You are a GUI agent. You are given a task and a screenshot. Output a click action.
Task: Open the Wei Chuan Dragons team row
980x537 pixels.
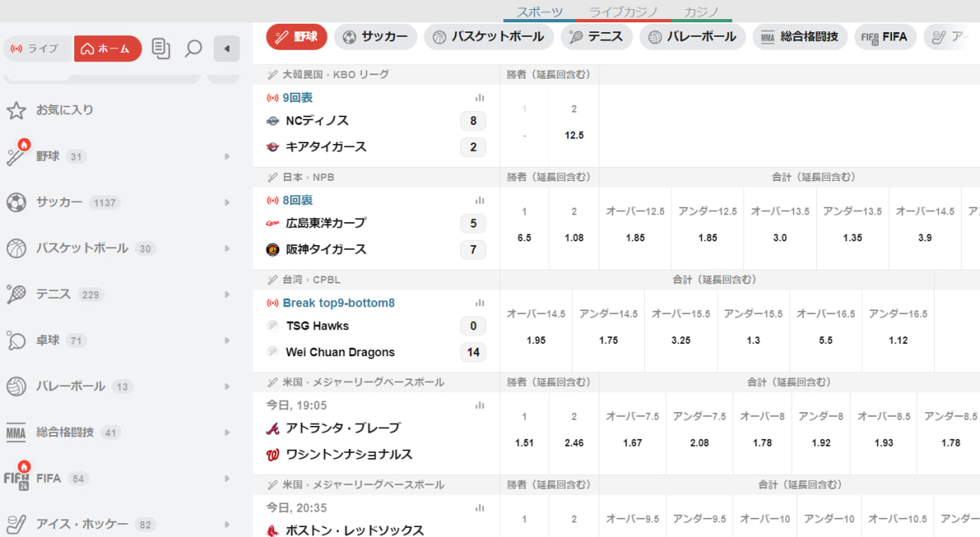[x=340, y=352]
